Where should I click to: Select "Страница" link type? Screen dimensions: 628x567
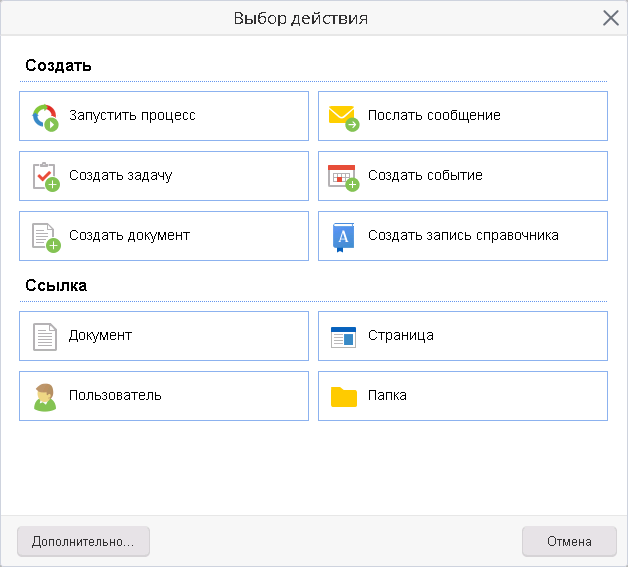click(400, 335)
